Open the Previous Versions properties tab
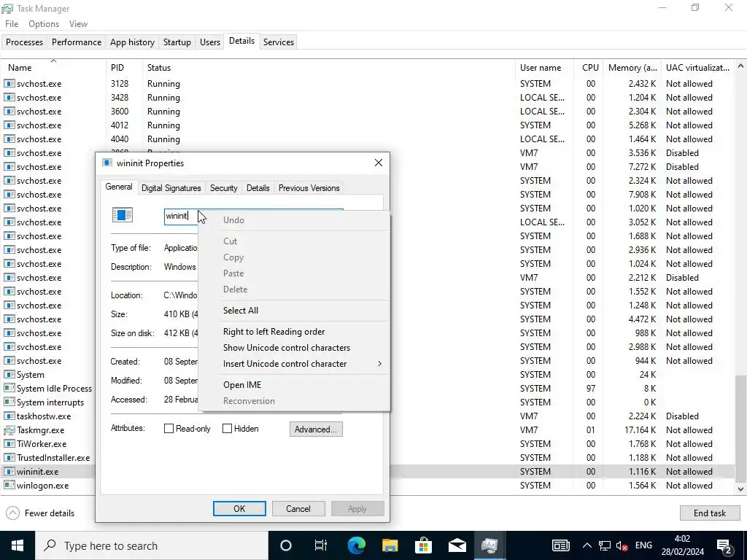The width and height of the screenshot is (747, 560). click(309, 188)
